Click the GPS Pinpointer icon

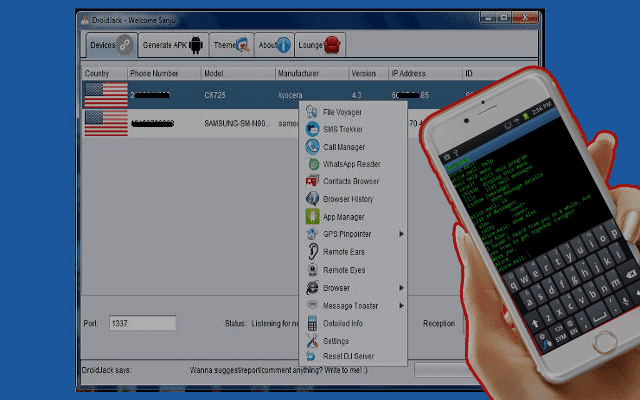click(x=312, y=234)
